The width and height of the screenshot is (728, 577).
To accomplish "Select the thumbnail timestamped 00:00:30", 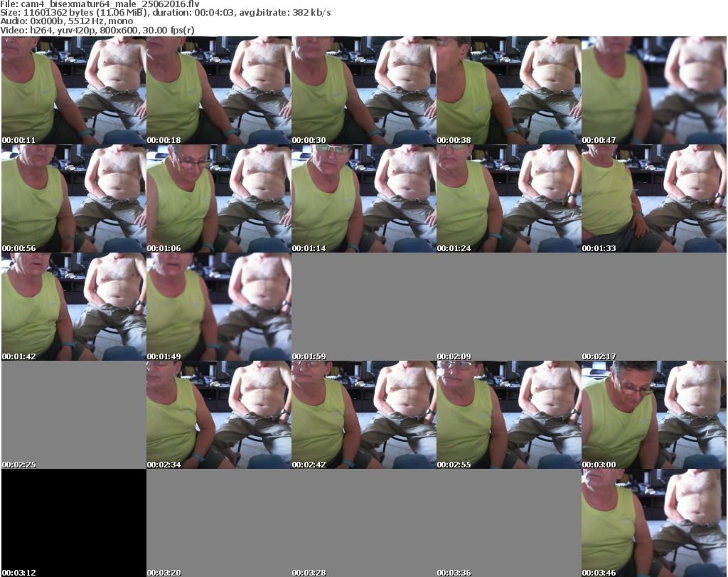I will click(x=364, y=90).
